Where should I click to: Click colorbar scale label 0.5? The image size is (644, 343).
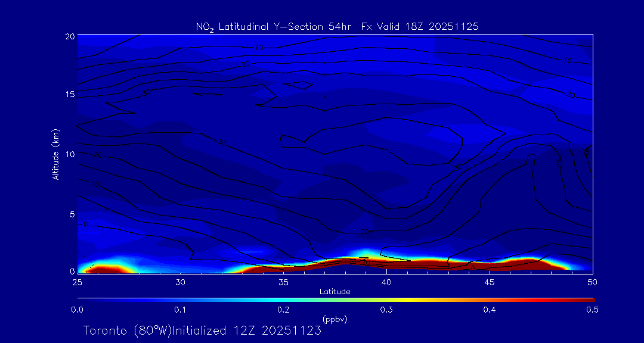592,310
